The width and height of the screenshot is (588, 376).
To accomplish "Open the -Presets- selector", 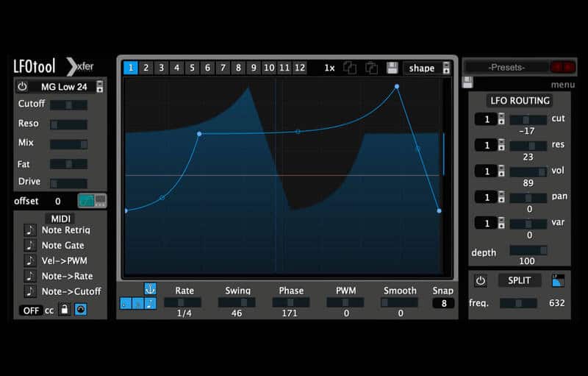I will point(506,68).
